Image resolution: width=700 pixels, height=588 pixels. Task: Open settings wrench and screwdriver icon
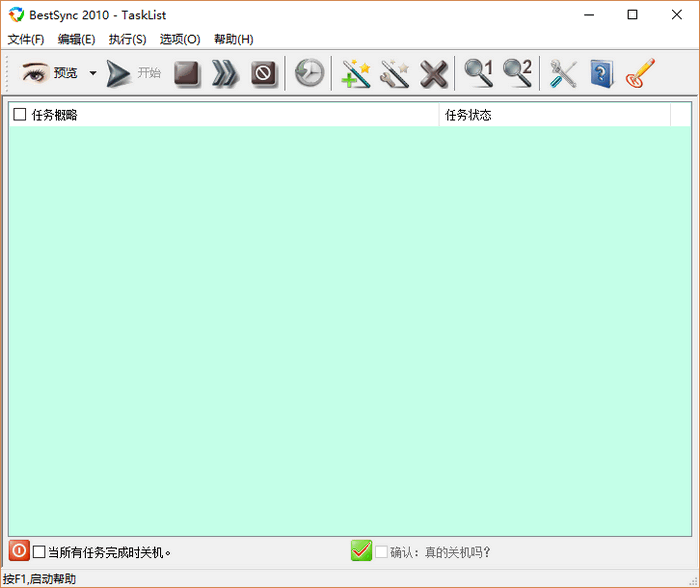coord(562,73)
